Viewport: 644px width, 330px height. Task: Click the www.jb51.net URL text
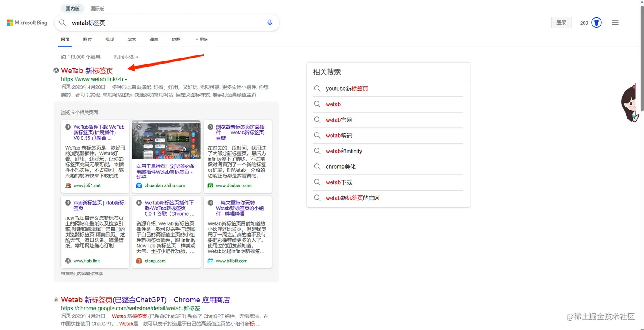click(87, 185)
